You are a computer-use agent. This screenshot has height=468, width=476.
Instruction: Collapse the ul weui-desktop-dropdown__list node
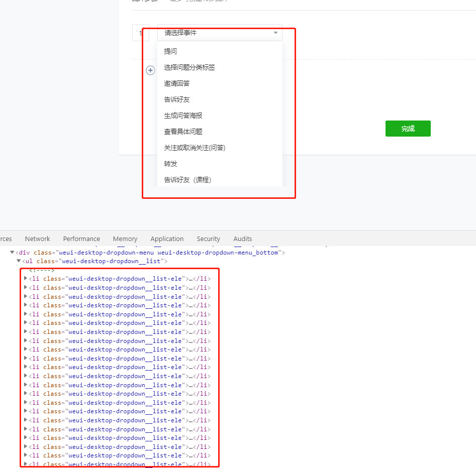tap(19, 261)
